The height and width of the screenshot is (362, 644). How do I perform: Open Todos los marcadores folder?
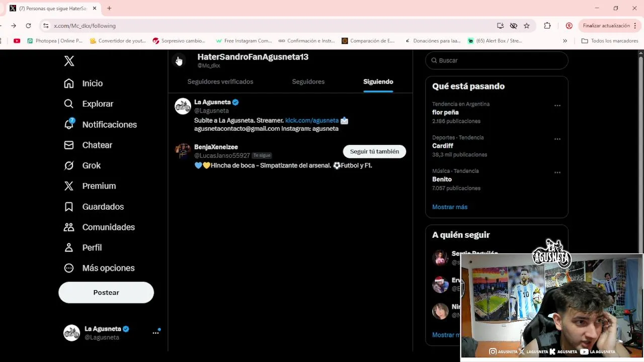610,41
